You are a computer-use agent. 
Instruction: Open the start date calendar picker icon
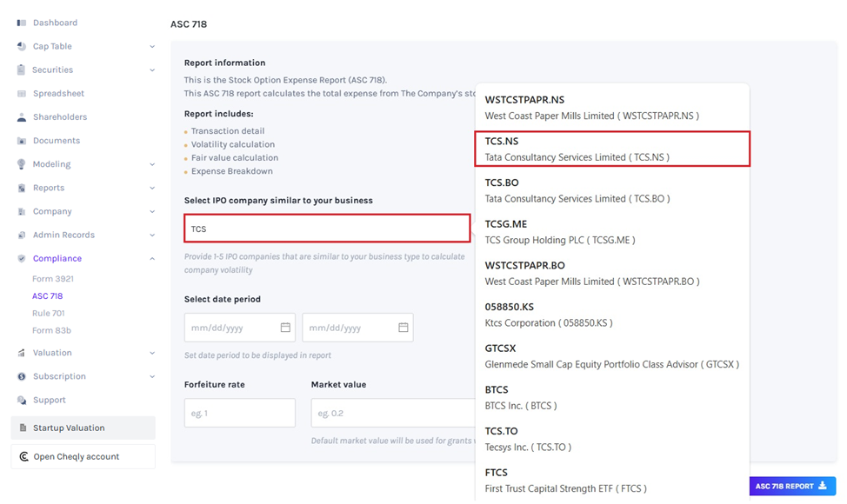(x=285, y=328)
